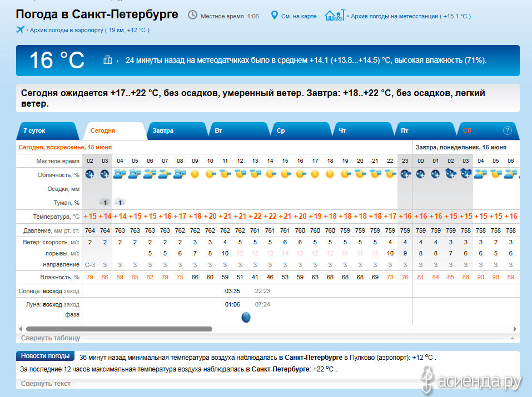Click the night cloud icon at hour 23

tap(405, 174)
